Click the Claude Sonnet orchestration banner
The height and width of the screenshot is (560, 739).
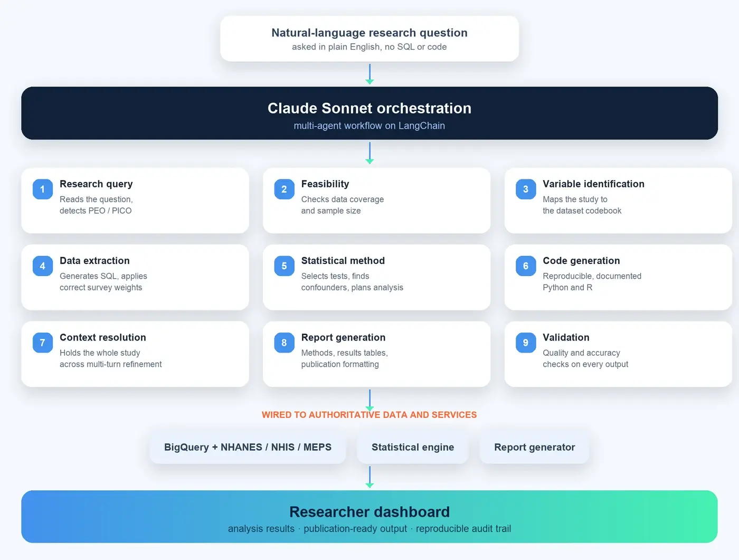click(x=369, y=113)
